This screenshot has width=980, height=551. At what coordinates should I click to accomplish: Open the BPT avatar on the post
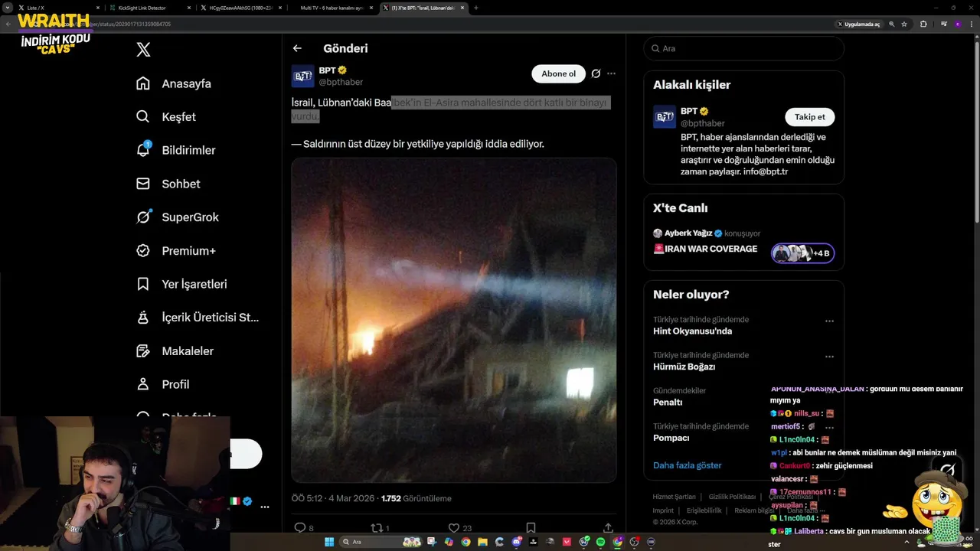(303, 77)
